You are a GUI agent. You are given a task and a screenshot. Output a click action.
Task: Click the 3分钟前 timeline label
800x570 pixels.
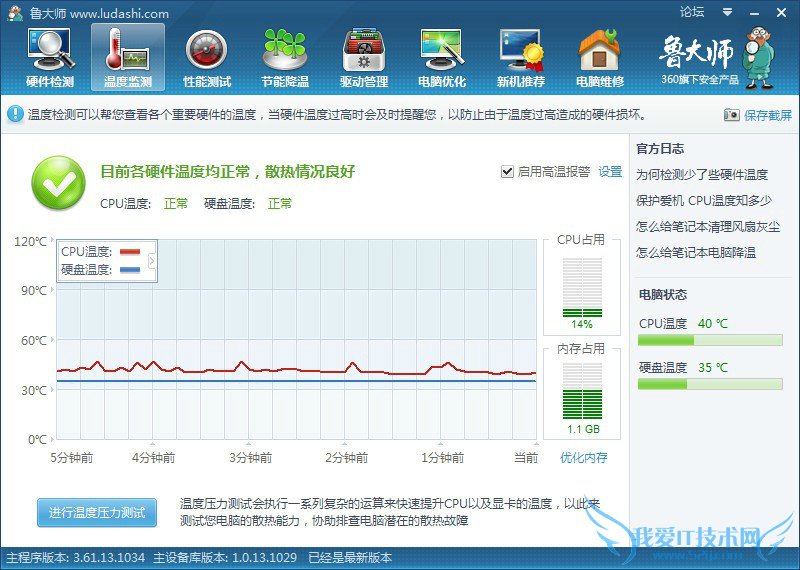250,457
